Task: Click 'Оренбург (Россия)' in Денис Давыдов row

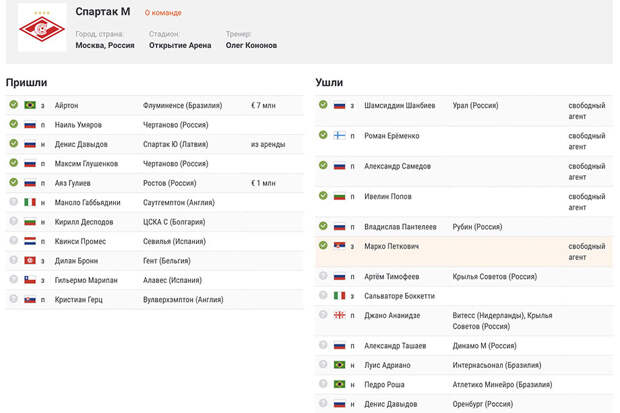Action: click(x=482, y=404)
